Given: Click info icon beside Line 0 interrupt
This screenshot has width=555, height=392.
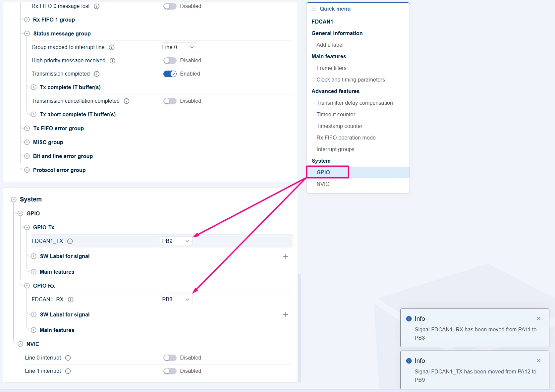Looking at the screenshot, I should pos(68,358).
